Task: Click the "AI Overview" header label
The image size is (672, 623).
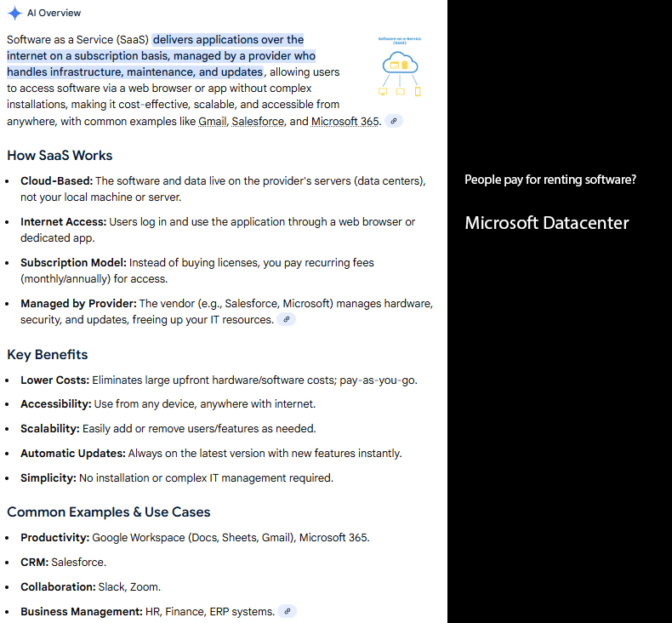Action: [54, 13]
